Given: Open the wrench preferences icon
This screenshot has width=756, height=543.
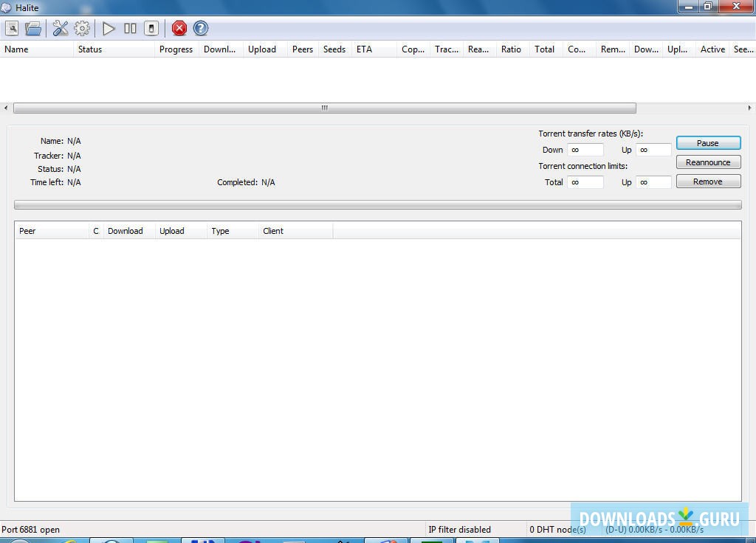Looking at the screenshot, I should pos(60,28).
